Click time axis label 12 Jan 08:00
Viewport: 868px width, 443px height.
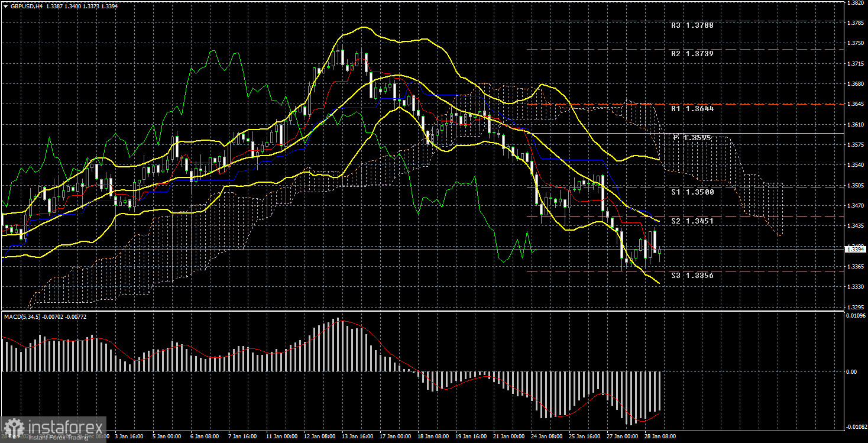point(320,436)
